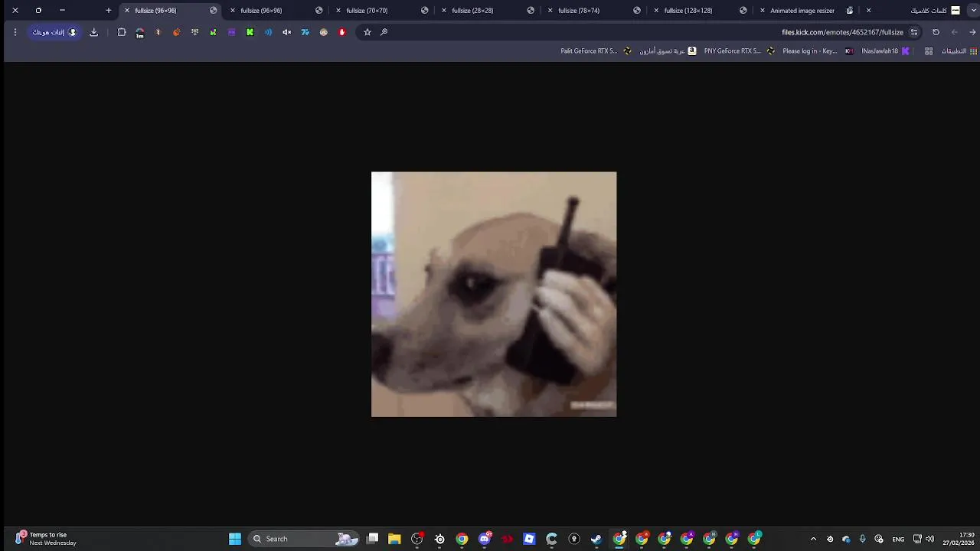Open the tab groups grid icon in bookmarks bar
Viewport: 980px width, 551px height.
pyautogui.click(x=929, y=51)
